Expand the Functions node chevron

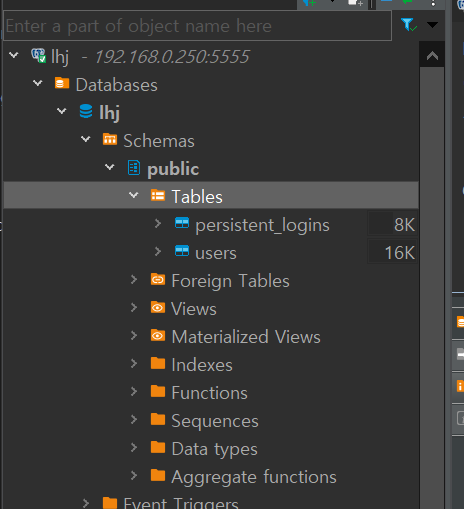pyautogui.click(x=134, y=391)
